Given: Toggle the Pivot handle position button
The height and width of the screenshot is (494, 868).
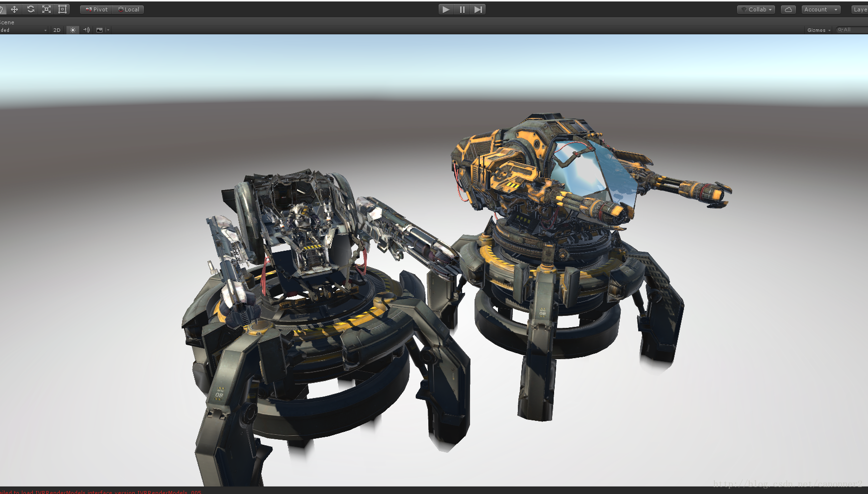Looking at the screenshot, I should click(96, 9).
